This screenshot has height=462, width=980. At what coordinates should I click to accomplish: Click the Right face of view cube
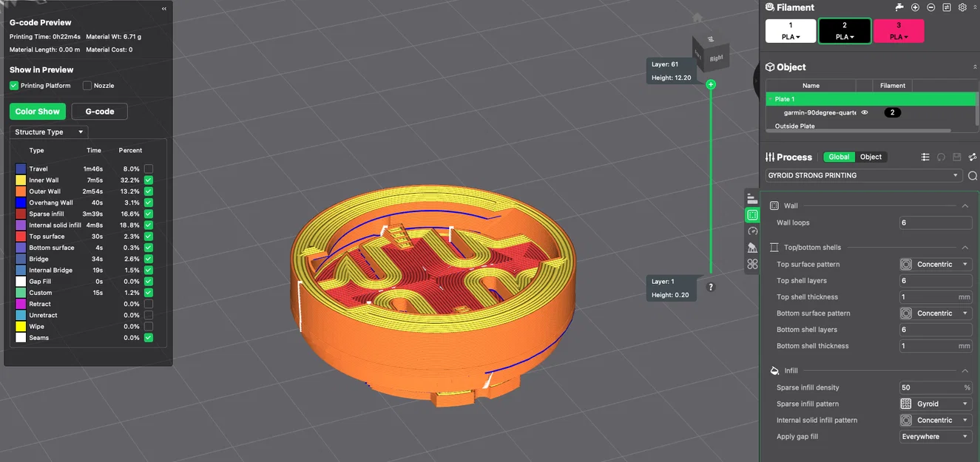(x=716, y=58)
